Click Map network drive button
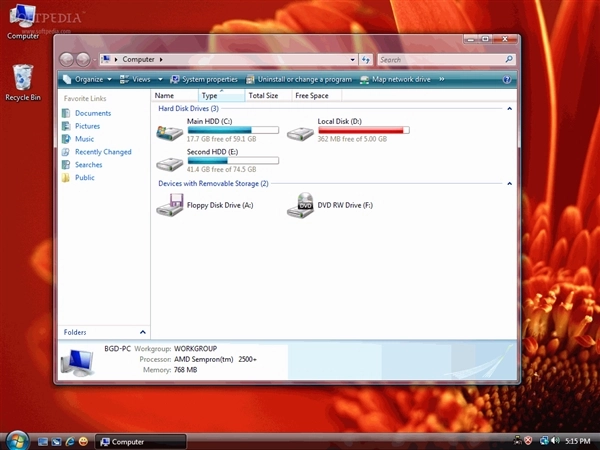This screenshot has height=450, width=600. point(396,79)
